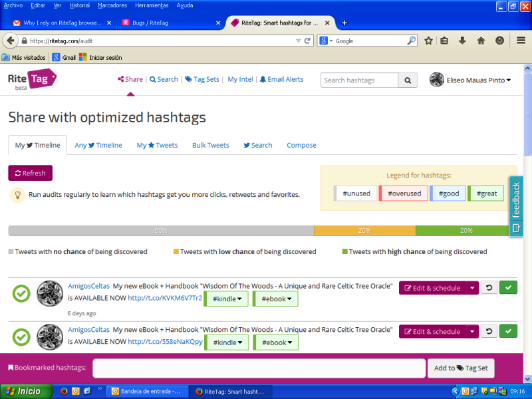
Task: Switch to the Any Timeline tab
Action: click(x=98, y=145)
